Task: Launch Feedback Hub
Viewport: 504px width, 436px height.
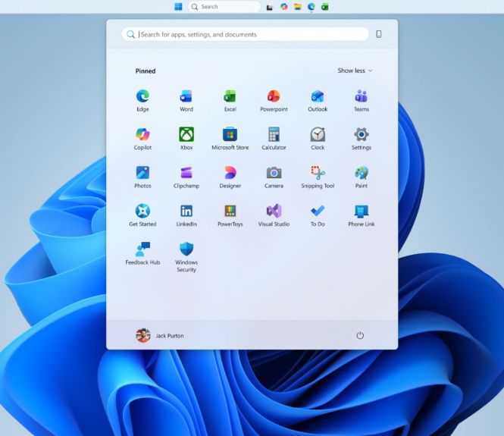Action: [142, 254]
